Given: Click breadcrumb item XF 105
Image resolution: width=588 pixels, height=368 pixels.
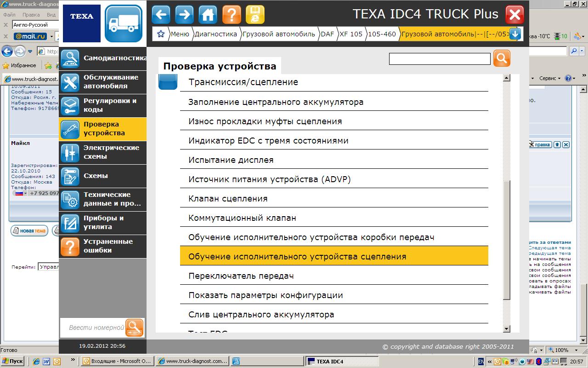Looking at the screenshot, I should pyautogui.click(x=351, y=34).
